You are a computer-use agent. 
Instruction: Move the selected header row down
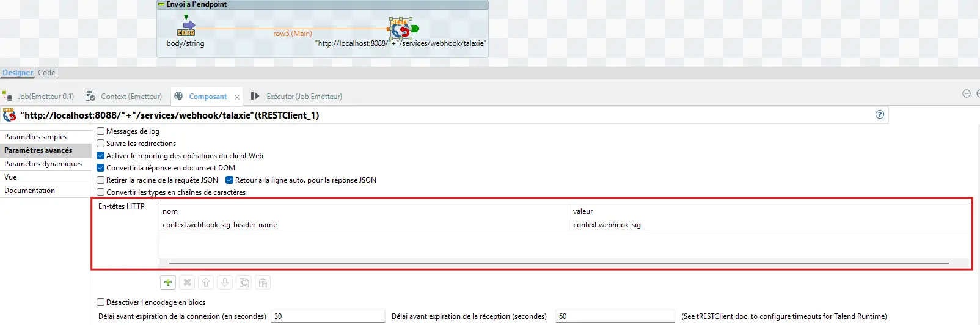pyautogui.click(x=225, y=282)
